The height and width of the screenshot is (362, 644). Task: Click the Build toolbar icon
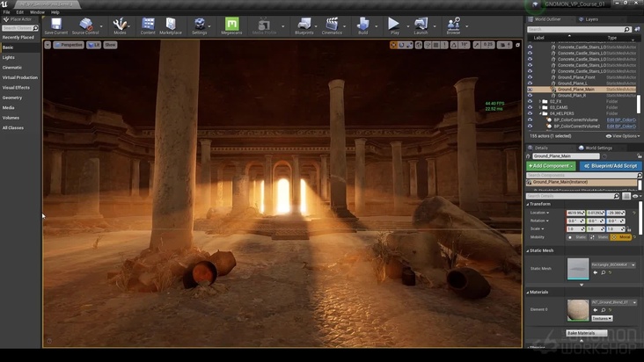(x=363, y=25)
